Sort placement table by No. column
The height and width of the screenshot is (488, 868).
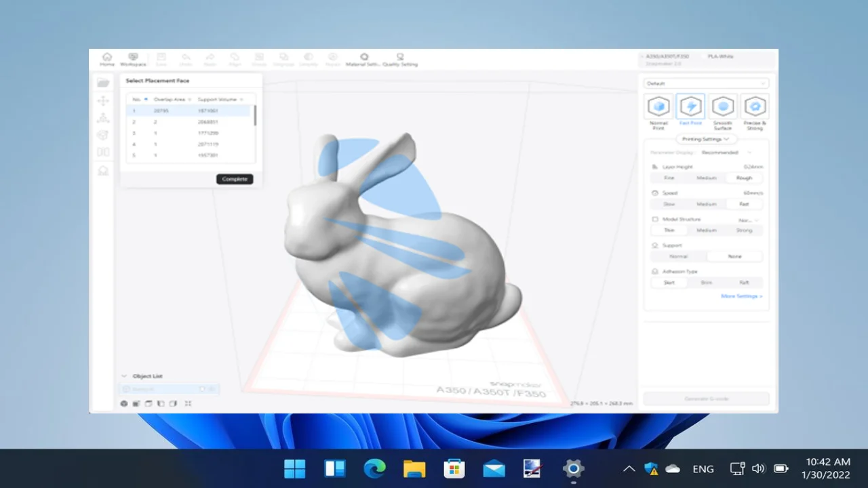tap(140, 99)
